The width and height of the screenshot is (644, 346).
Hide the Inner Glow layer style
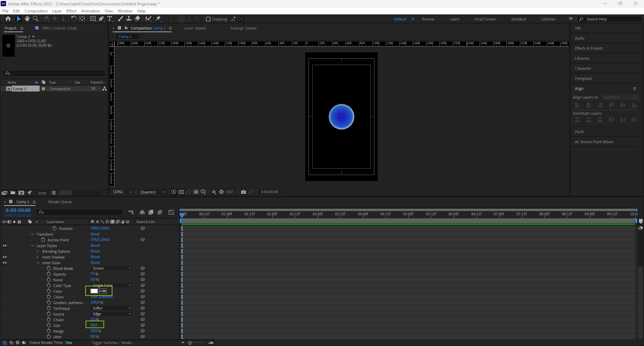(5, 263)
